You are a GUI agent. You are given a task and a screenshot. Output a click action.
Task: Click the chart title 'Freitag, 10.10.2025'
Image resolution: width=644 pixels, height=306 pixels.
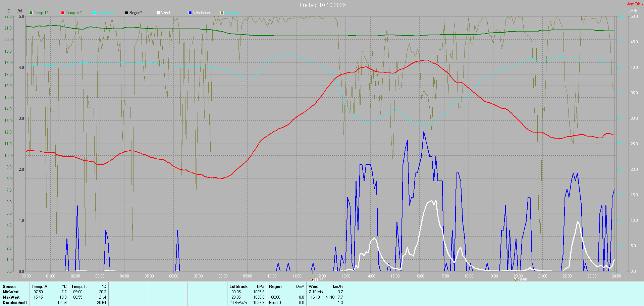(323, 5)
